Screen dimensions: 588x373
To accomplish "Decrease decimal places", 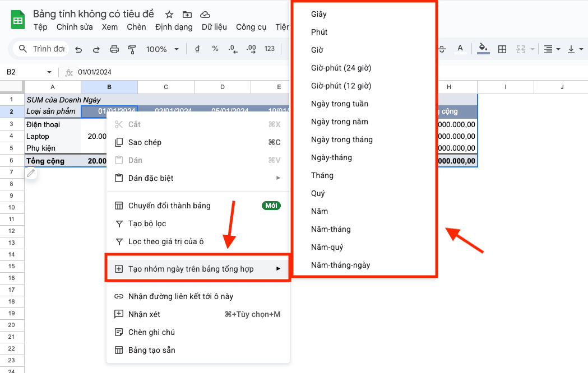I will pyautogui.click(x=233, y=49).
